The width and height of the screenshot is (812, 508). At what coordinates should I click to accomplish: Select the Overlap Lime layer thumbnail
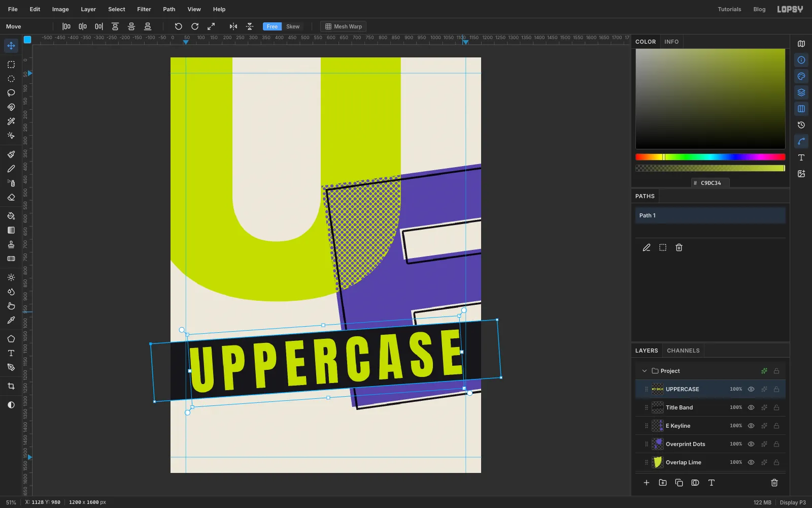click(657, 462)
